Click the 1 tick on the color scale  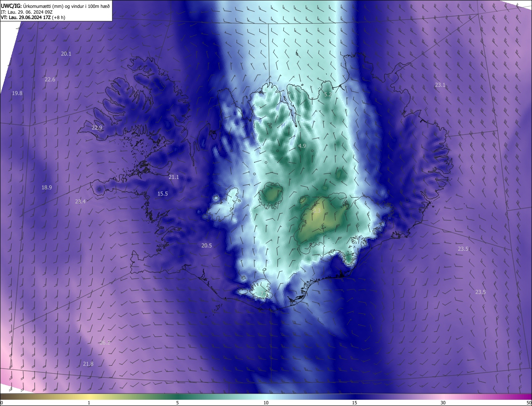(89, 403)
